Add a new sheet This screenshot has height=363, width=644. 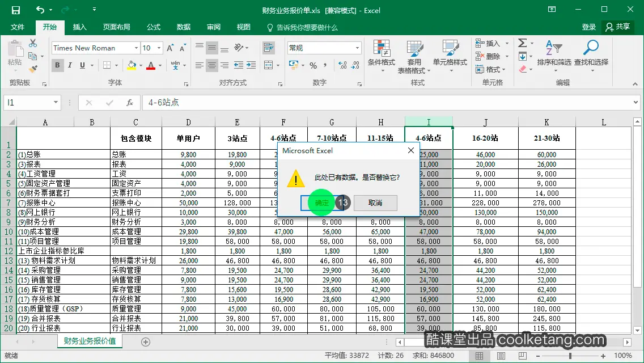pyautogui.click(x=145, y=342)
